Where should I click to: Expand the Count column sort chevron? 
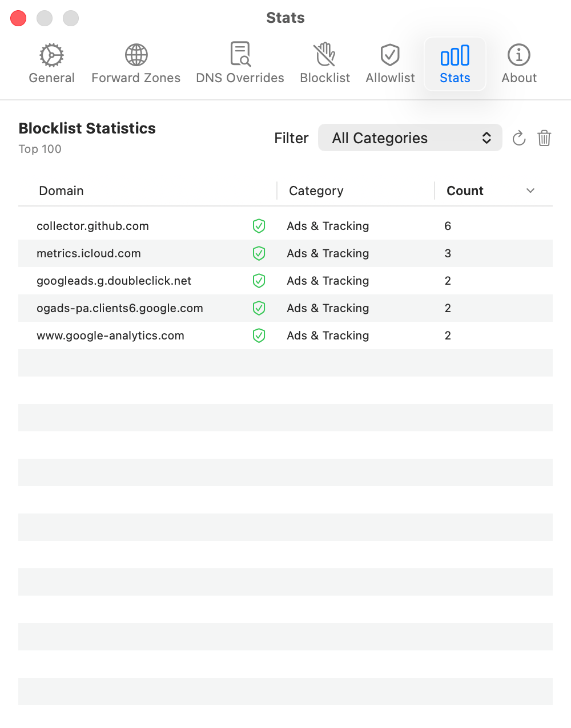click(x=530, y=191)
